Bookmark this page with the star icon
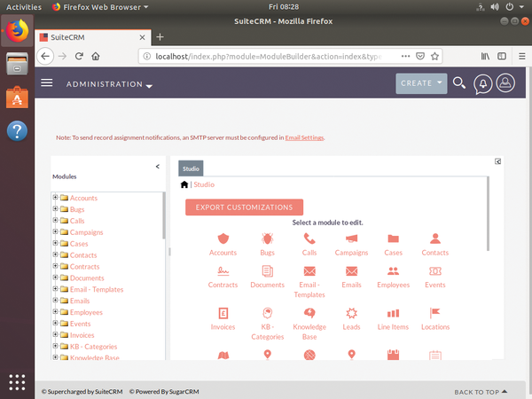Screen dimensions: 532x399 coord(434,56)
